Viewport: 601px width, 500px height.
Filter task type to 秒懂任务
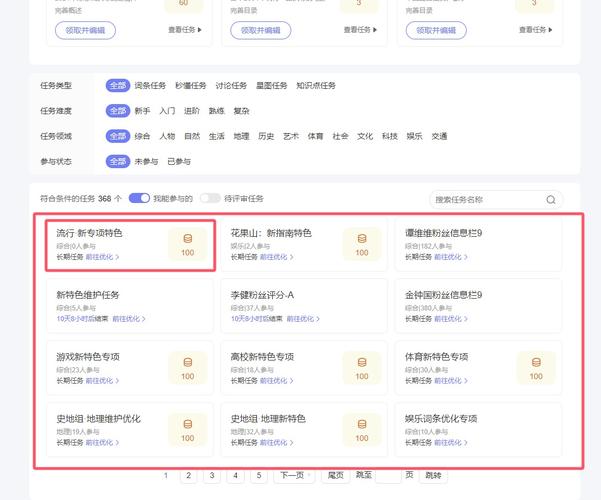190,86
